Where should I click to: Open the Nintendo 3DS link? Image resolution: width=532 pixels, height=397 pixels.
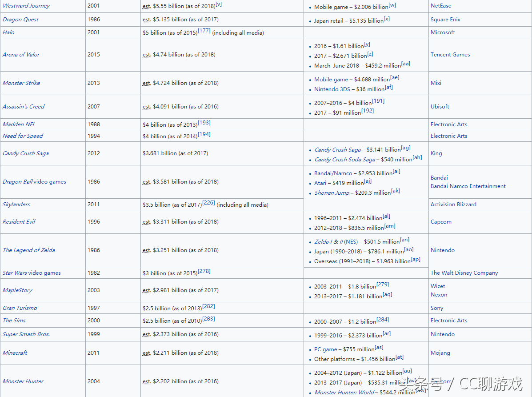click(332, 89)
